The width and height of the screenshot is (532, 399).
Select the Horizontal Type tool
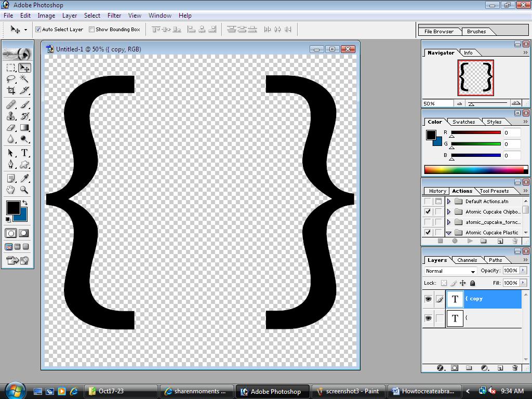click(x=24, y=153)
